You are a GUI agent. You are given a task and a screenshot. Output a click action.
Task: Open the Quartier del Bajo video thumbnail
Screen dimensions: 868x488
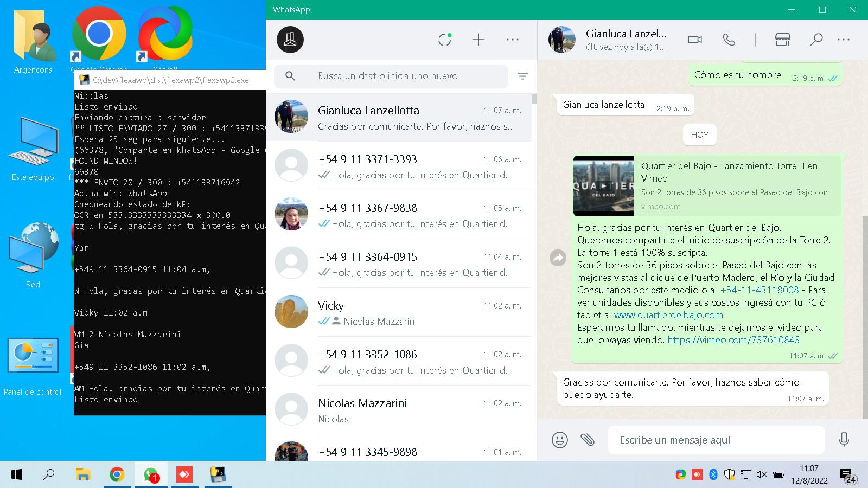pyautogui.click(x=604, y=186)
